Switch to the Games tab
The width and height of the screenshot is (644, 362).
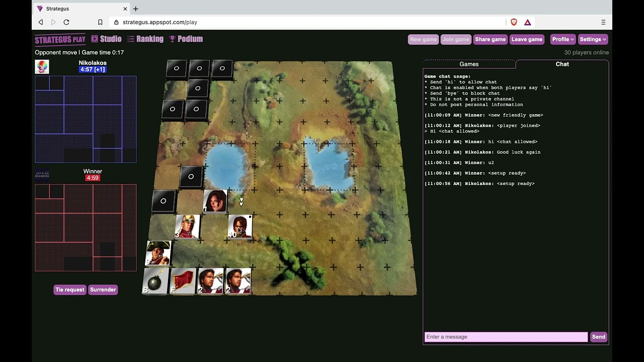coord(469,64)
